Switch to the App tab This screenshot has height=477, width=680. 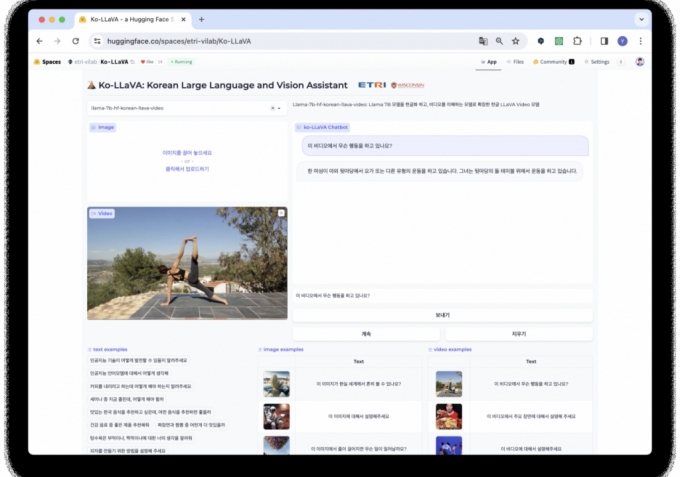[488, 62]
